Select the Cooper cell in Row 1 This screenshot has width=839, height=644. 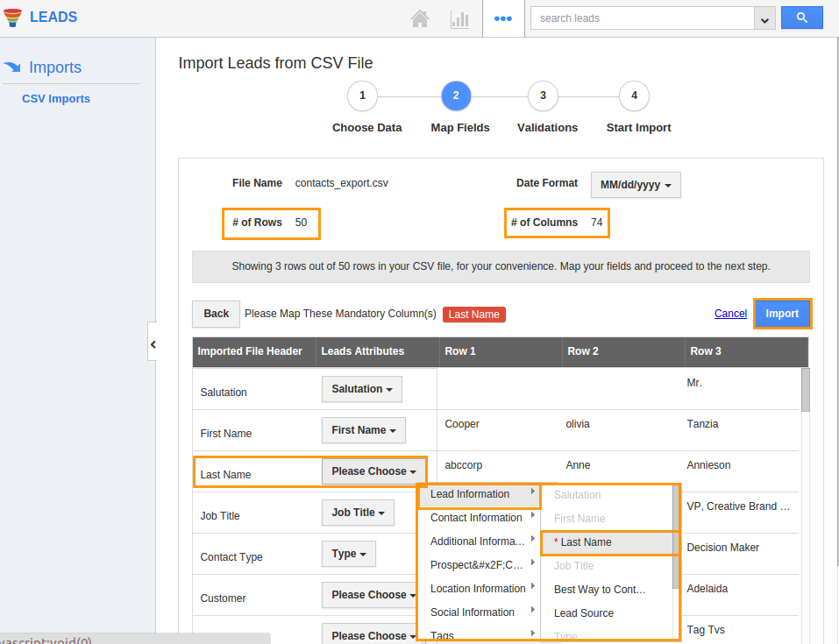[462, 424]
